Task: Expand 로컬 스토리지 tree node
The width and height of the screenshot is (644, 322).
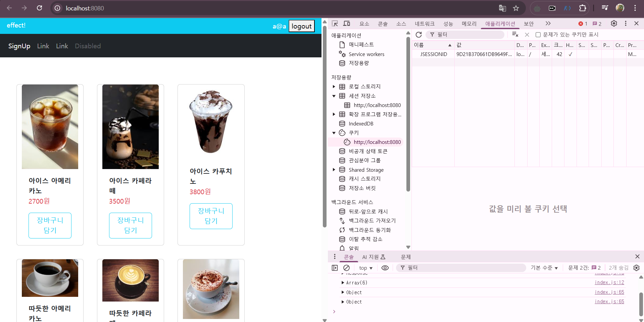Action: (334, 87)
